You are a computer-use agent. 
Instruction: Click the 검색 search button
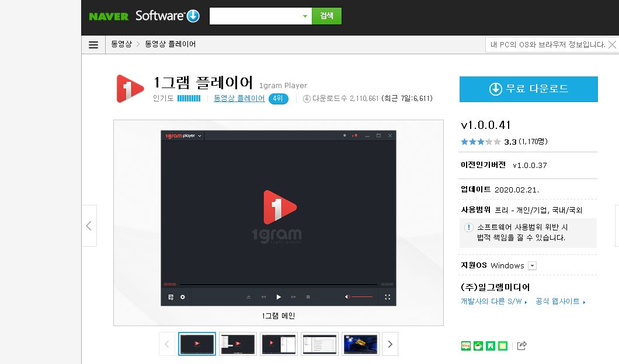pyautogui.click(x=326, y=16)
